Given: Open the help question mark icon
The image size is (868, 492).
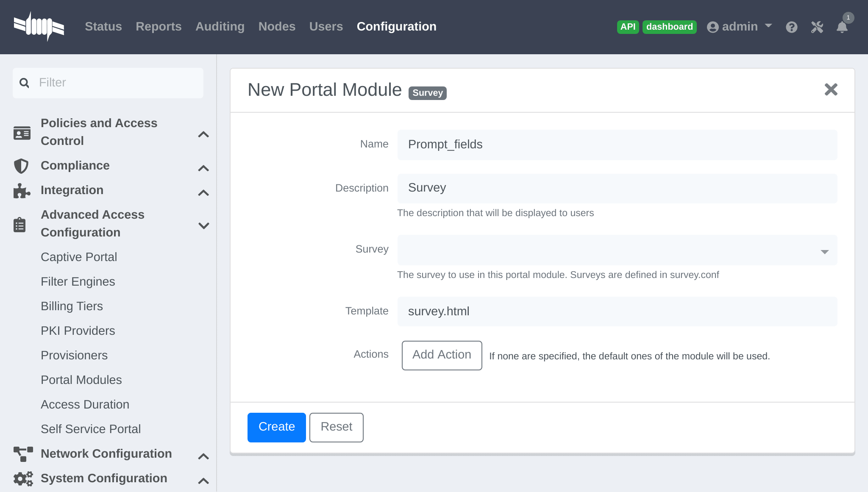Looking at the screenshot, I should (792, 27).
